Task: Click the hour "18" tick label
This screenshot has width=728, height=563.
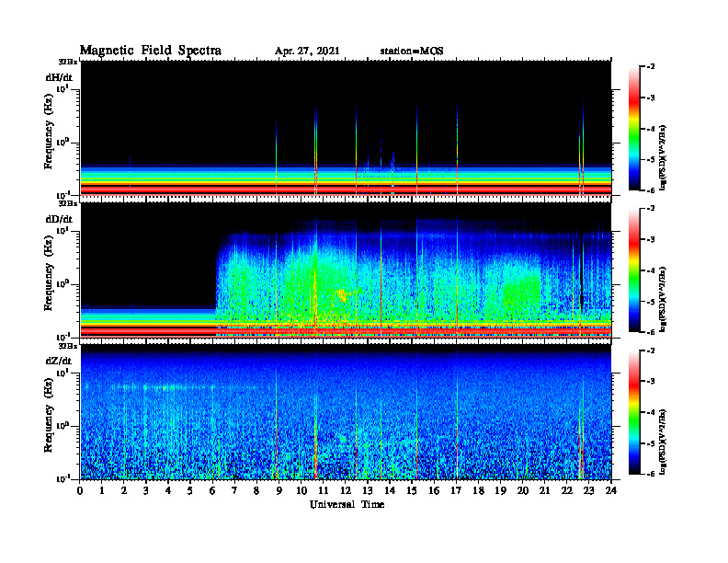Action: tap(478, 490)
